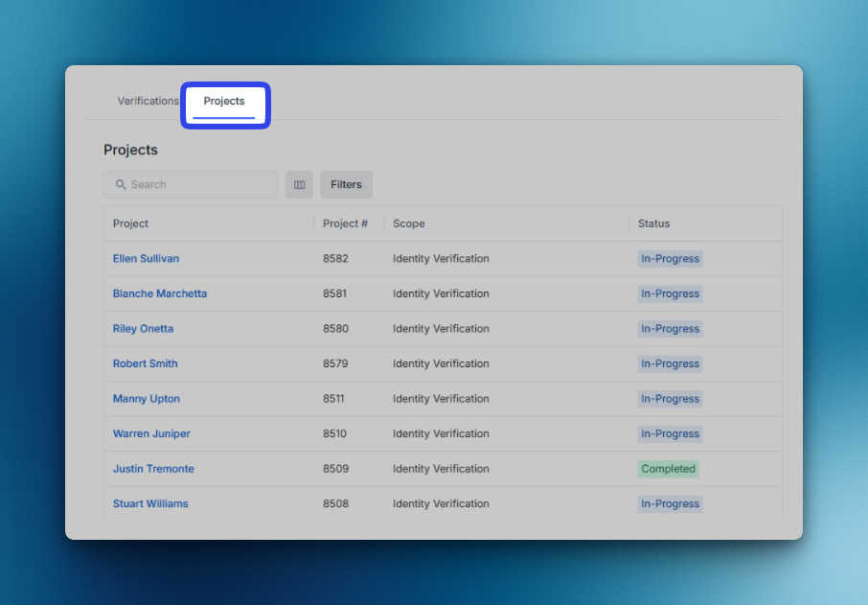Screen dimensions: 868x605
Task: Sort by the Project column header
Action: [x=131, y=223]
